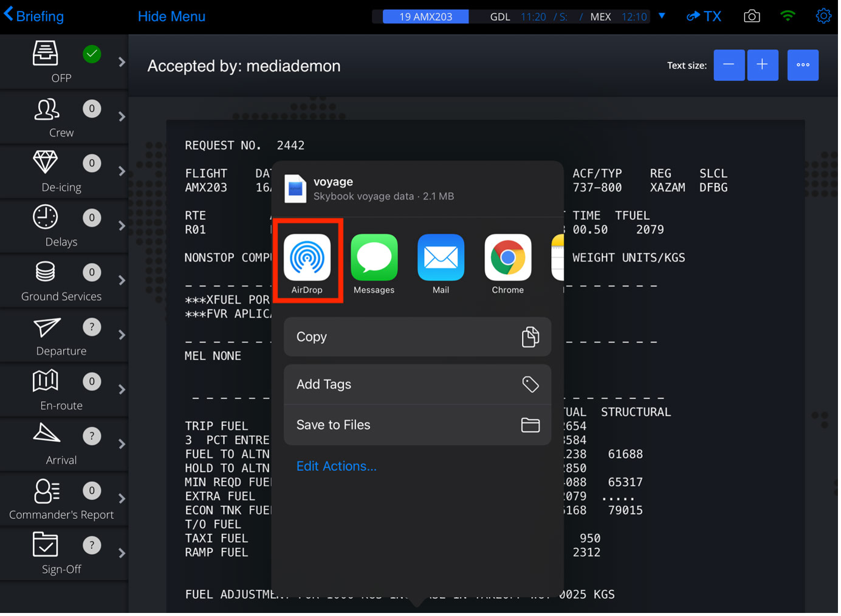Hide Menu sidebar toggle
Screen dimensions: 841x616
pos(172,16)
